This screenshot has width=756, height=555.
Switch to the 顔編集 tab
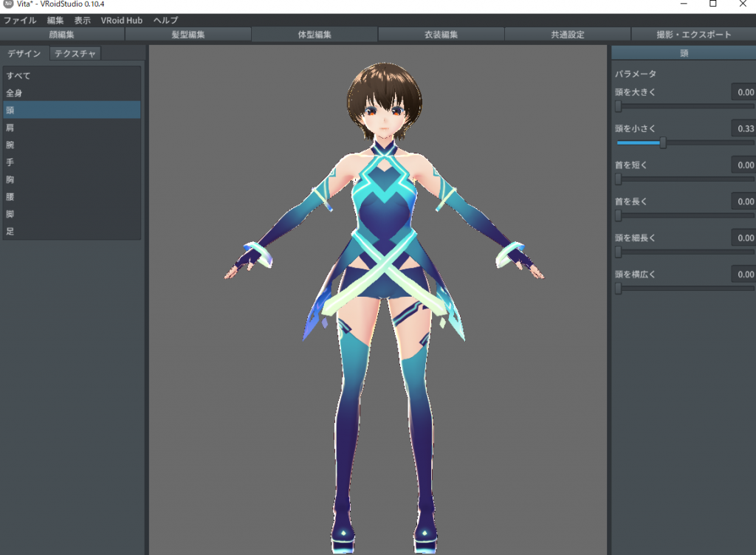click(x=62, y=35)
